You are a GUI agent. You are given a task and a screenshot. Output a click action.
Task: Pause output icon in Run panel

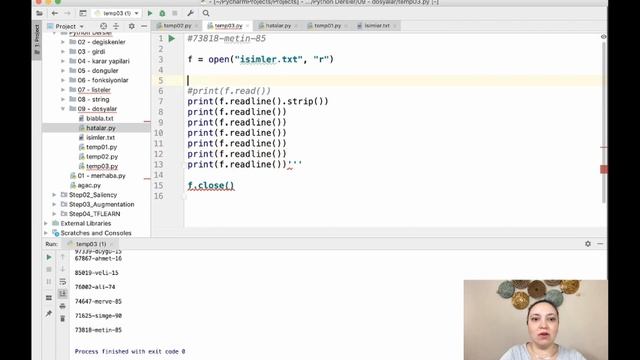(49, 282)
